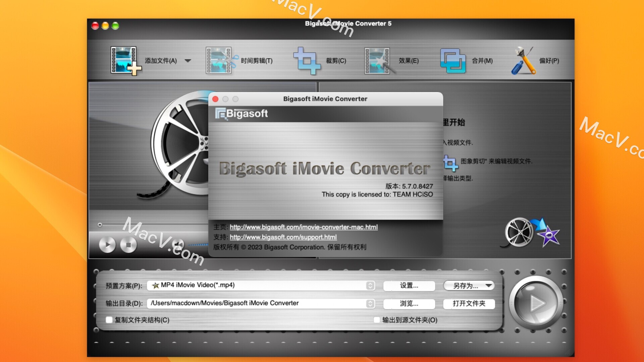Click the 合并(M) label
Viewport: 644px width, 362px height.
pyautogui.click(x=482, y=61)
